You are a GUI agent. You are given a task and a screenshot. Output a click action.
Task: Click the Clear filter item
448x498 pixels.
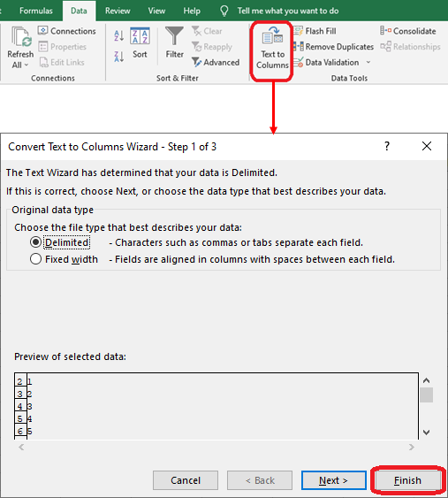(x=207, y=31)
